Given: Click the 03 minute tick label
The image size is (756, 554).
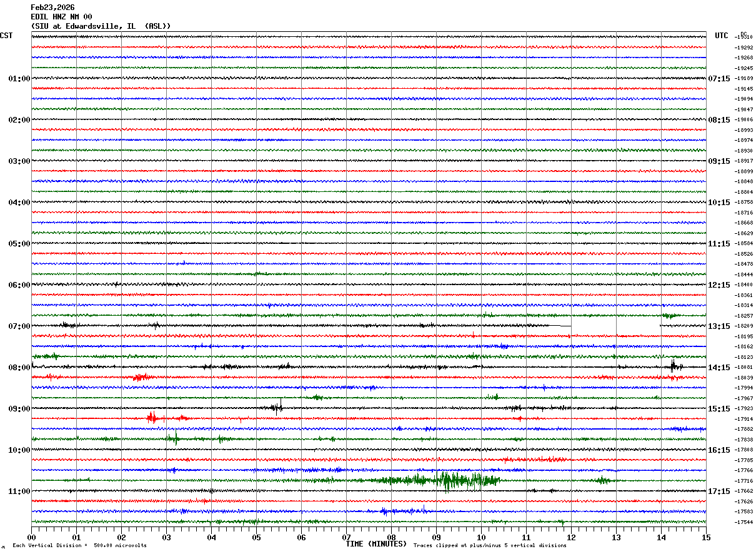Looking at the screenshot, I should tap(166, 537).
